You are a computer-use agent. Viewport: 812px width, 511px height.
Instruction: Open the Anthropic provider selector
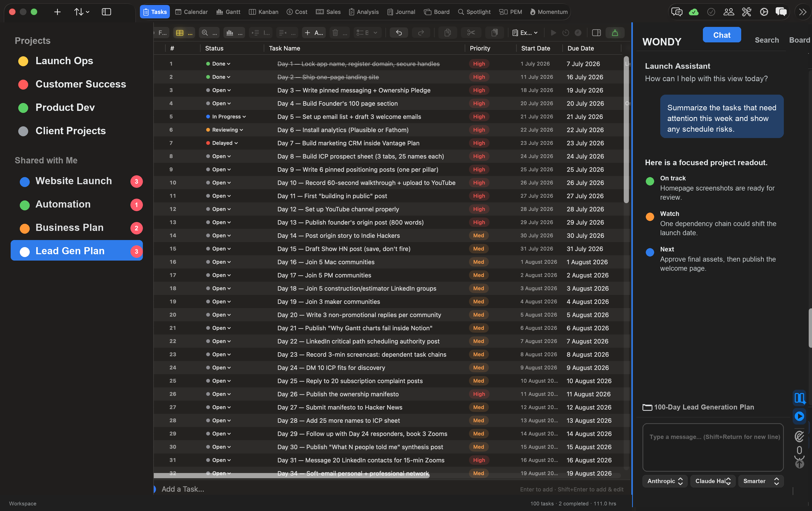665,481
